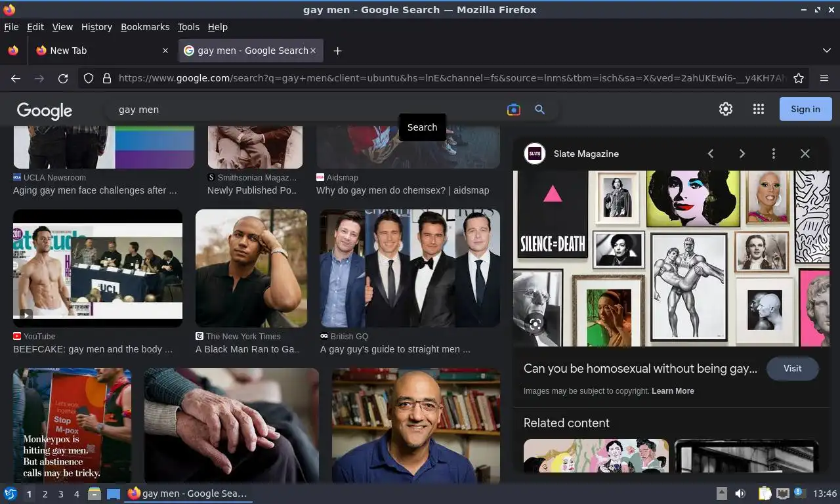Open the History menu
Viewport: 840px width, 504px height.
[x=96, y=27]
